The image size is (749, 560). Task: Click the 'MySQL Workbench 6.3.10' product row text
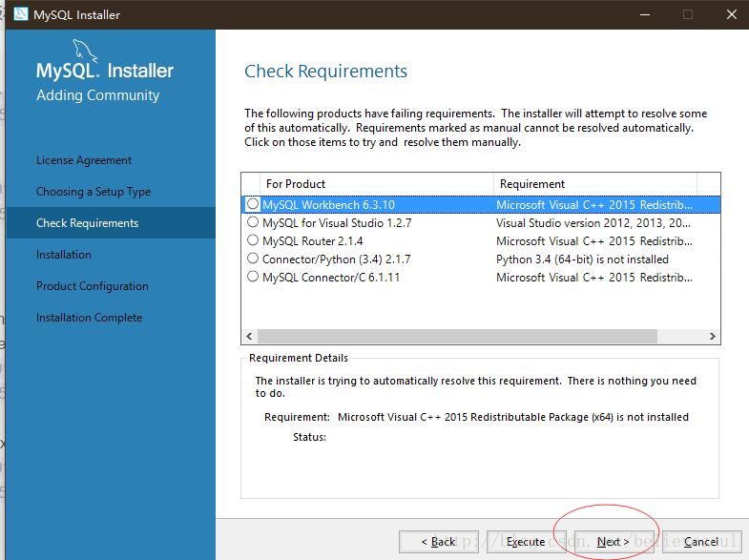pos(328,205)
